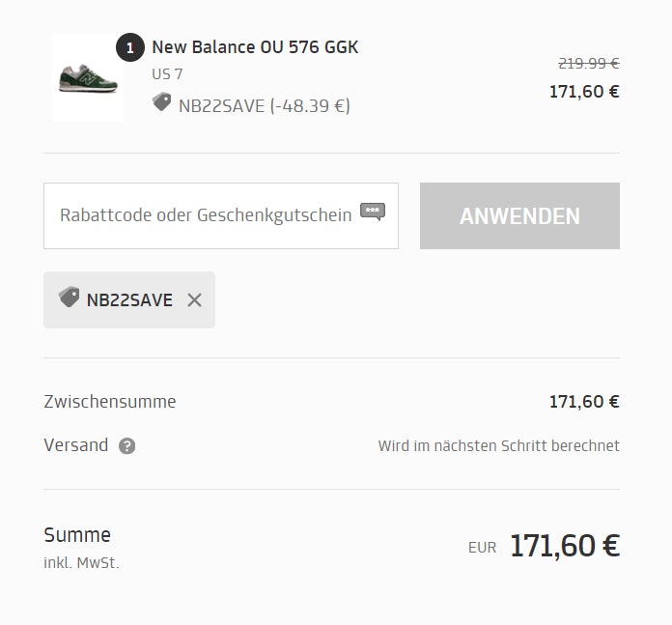The height and width of the screenshot is (625, 672).
Task: Click the Versand label text
Action: [76, 445]
